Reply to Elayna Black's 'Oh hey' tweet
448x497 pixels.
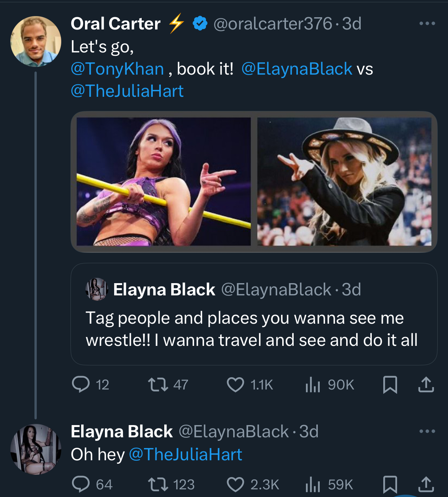point(81,484)
